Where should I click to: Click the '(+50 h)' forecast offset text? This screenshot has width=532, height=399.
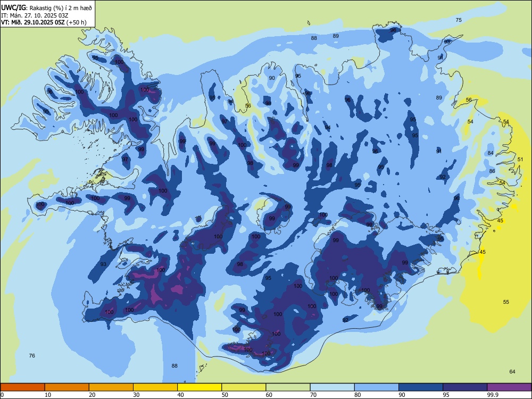click(x=76, y=23)
